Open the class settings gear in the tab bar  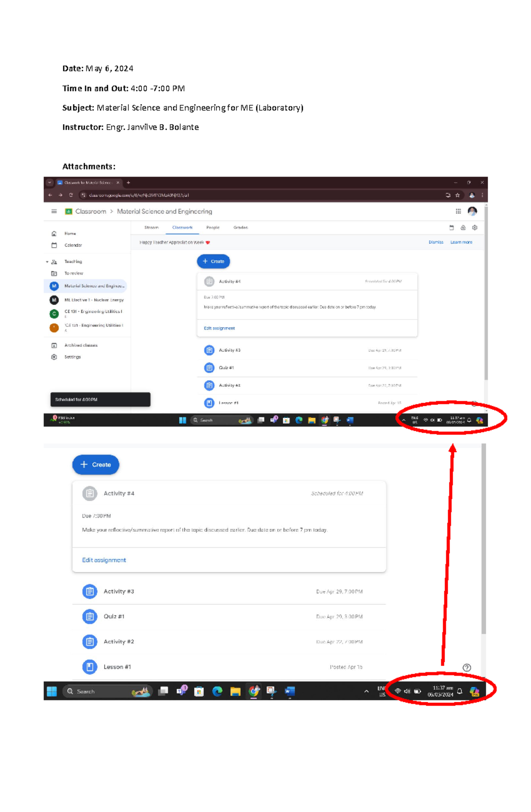475,227
